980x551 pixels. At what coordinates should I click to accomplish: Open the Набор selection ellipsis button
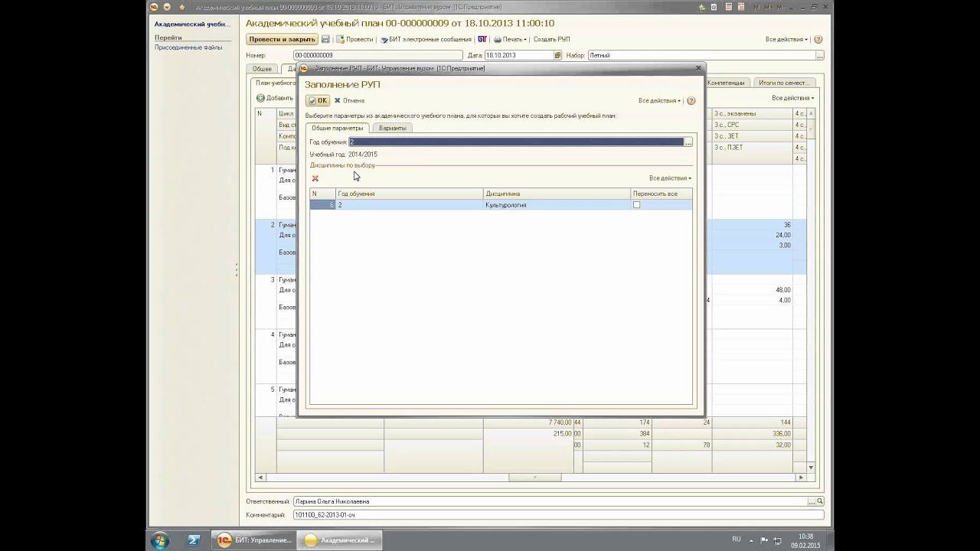[x=820, y=55]
